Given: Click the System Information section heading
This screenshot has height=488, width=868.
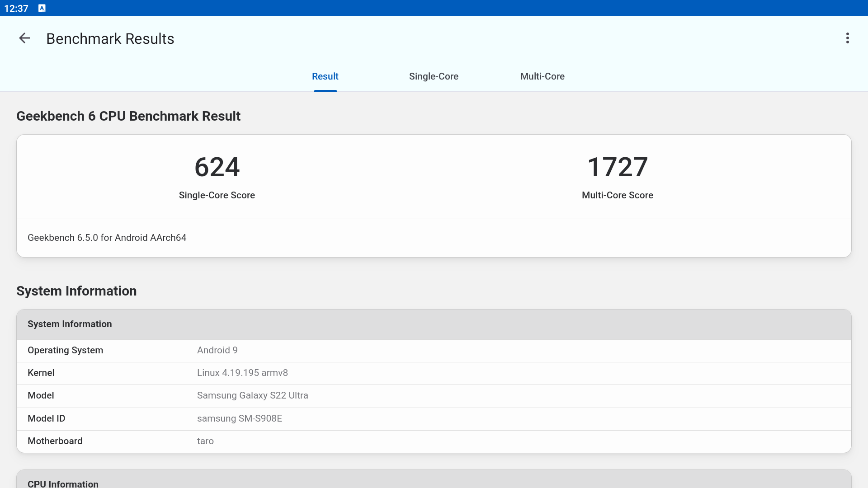Looking at the screenshot, I should (x=76, y=291).
